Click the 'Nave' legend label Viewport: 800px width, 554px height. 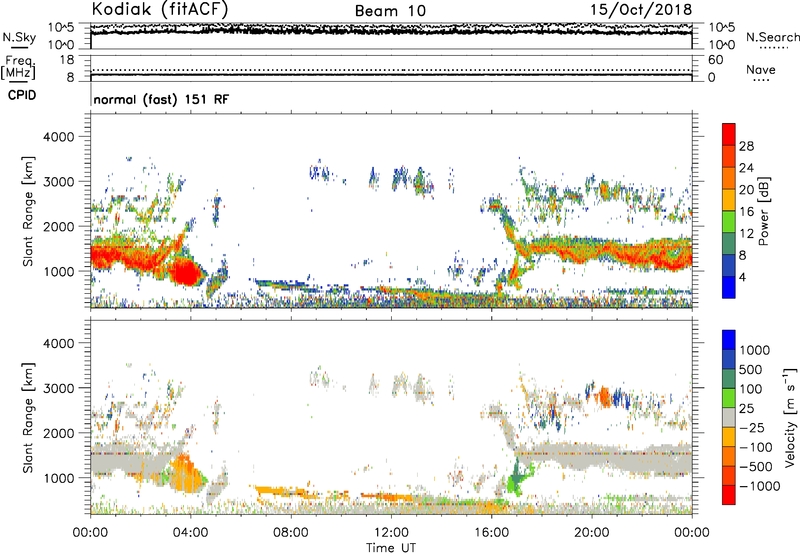761,70
